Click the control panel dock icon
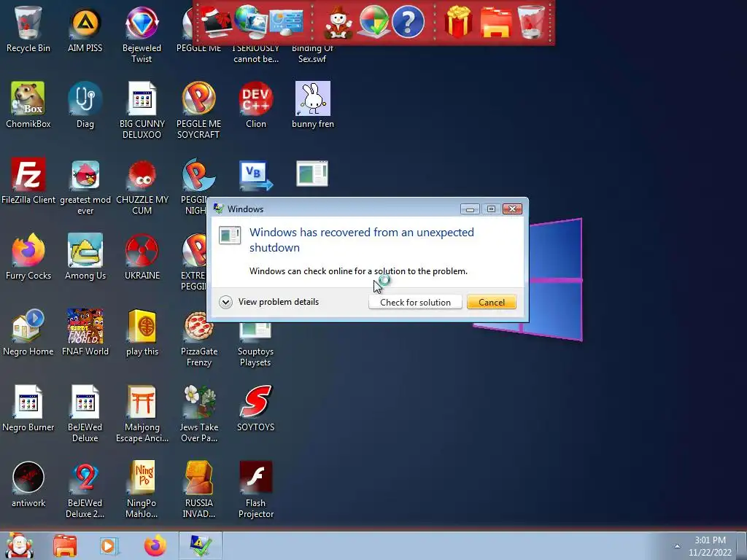Screen dimensions: 747x560 tap(286, 22)
